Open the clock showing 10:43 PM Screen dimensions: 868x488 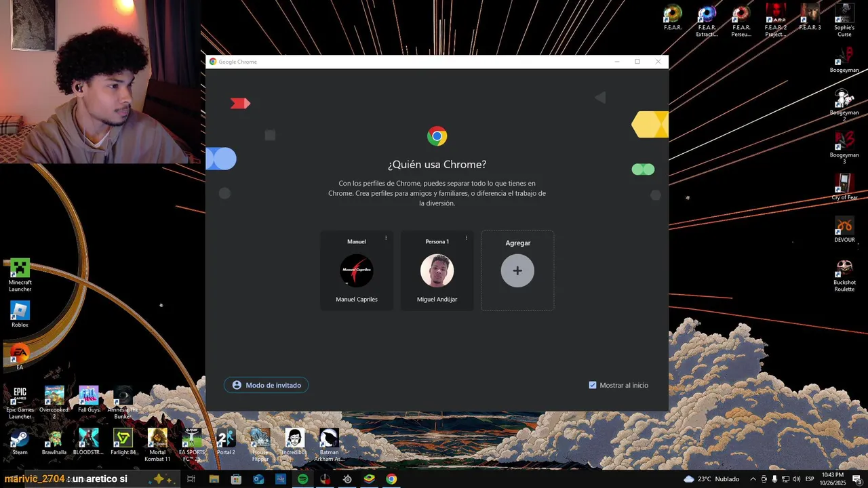click(832, 479)
